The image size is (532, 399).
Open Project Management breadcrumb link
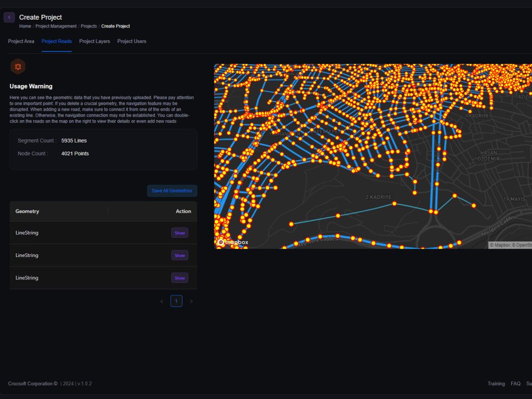point(56,26)
